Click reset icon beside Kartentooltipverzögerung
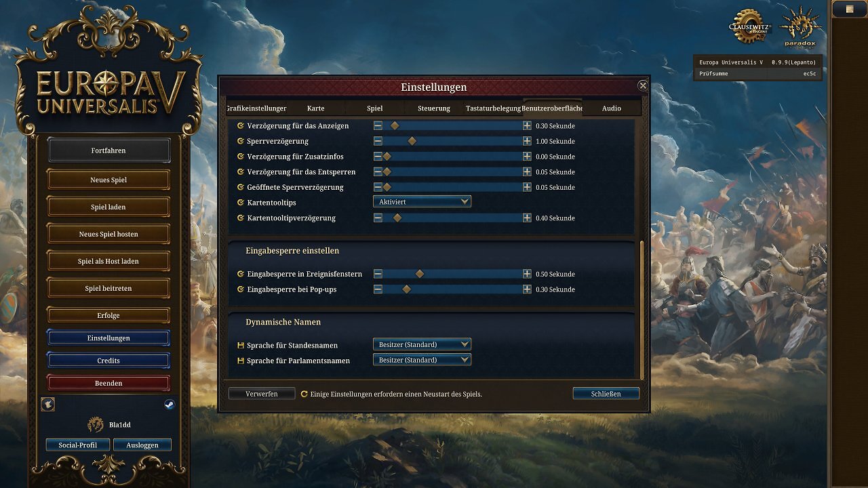 (240, 218)
